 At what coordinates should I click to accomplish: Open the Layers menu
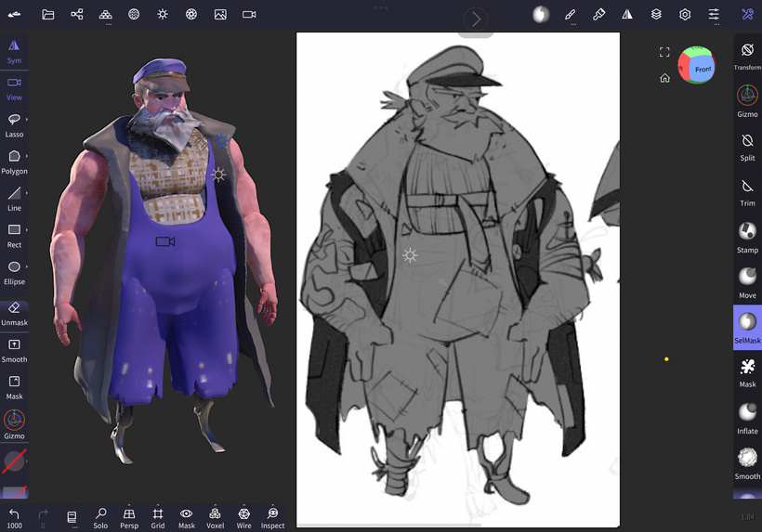pyautogui.click(x=656, y=15)
